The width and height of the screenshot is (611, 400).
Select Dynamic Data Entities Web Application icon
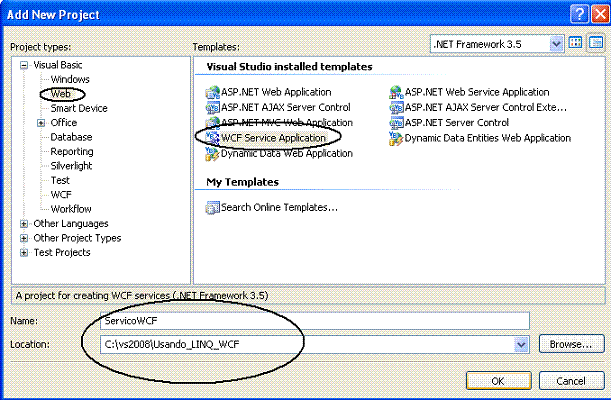(x=396, y=138)
